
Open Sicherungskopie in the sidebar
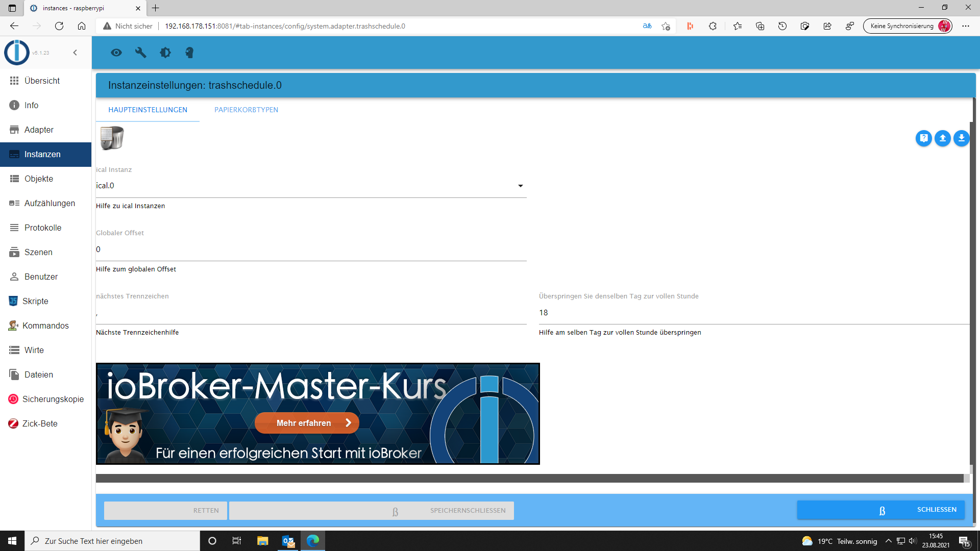coord(53,399)
